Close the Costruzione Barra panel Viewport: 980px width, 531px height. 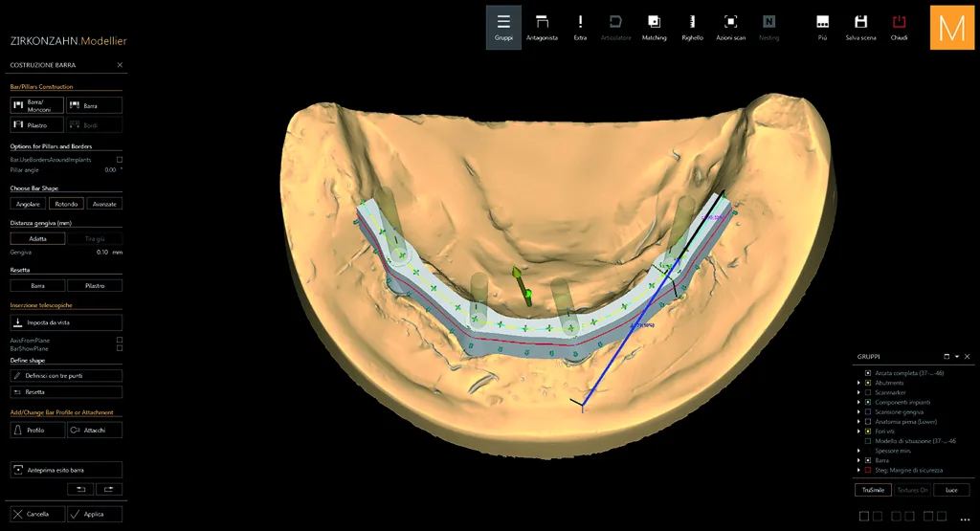(x=120, y=65)
